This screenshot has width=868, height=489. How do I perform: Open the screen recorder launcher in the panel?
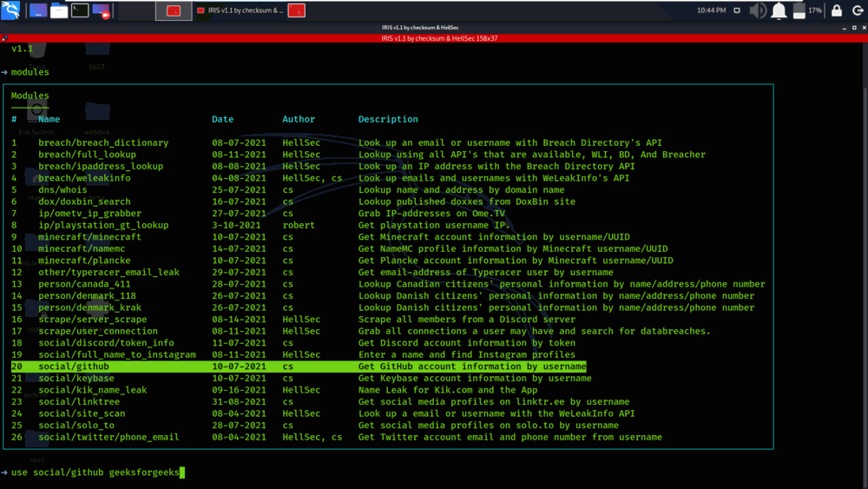(x=102, y=10)
